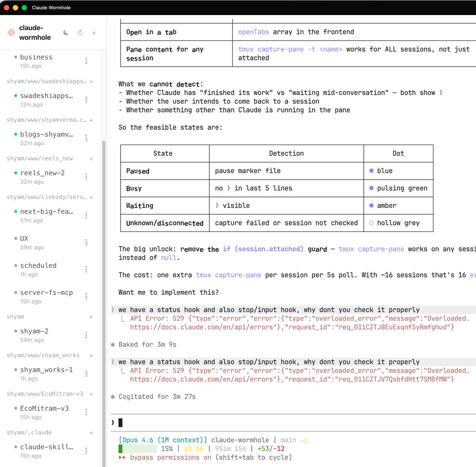Image resolution: width=476 pixels, height=467 pixels.
Task: Add session under shyam group
Action: [x=91, y=317]
